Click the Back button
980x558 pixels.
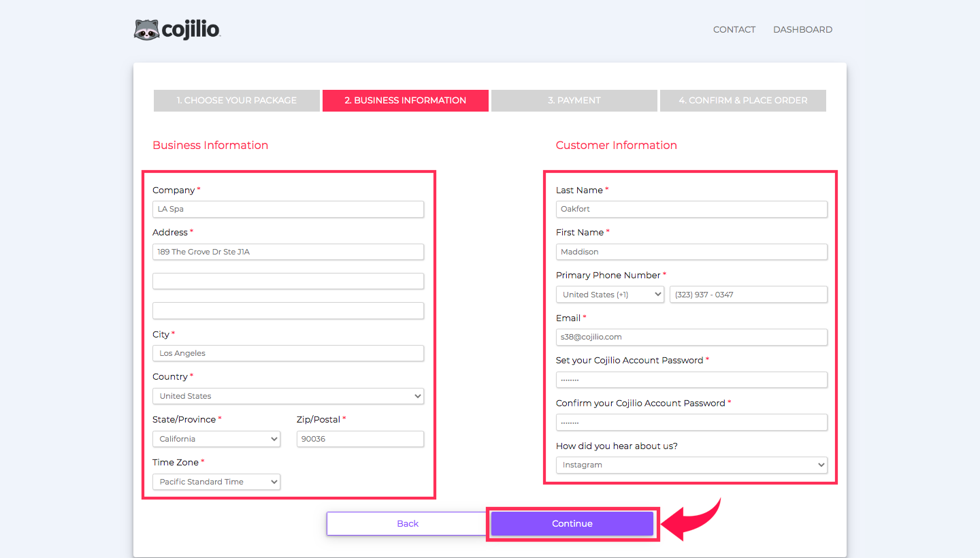point(407,523)
